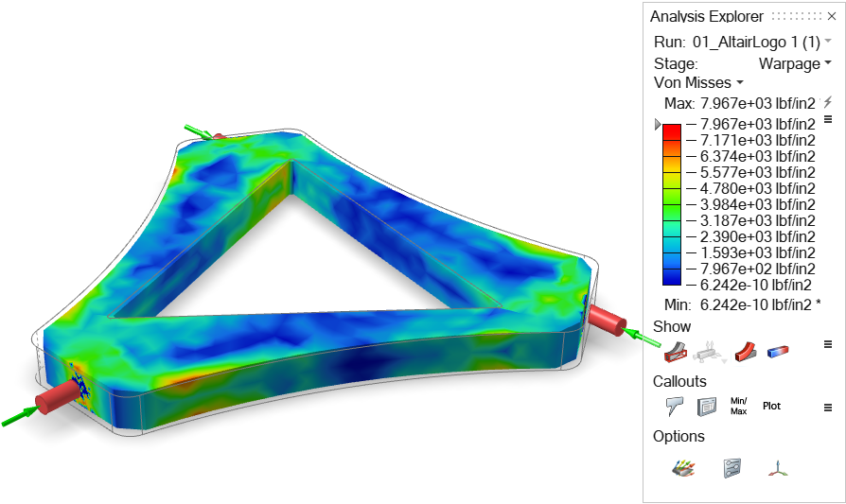
Task: Toggle show initial shape icon
Action: [675, 352]
